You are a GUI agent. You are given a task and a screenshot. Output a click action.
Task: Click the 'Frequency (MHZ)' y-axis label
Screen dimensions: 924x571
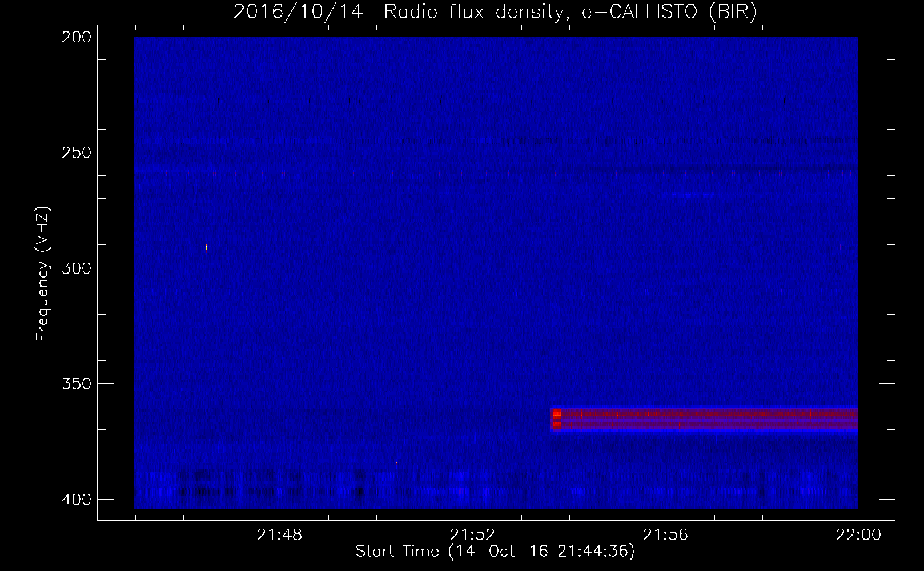coord(43,274)
